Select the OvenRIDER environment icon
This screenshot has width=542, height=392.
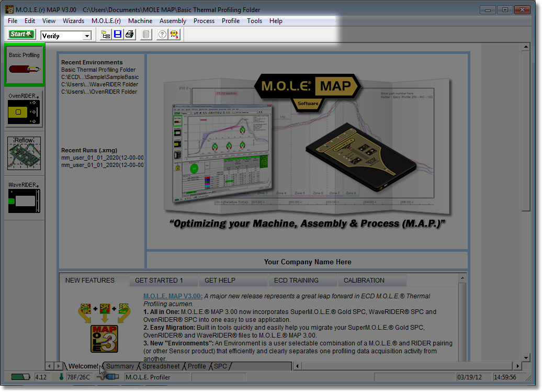point(24,109)
